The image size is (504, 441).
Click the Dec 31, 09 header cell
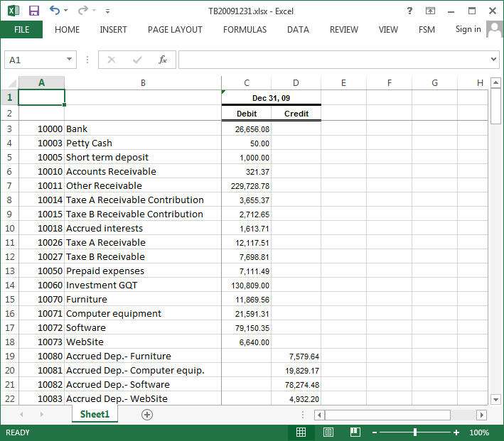(x=271, y=97)
